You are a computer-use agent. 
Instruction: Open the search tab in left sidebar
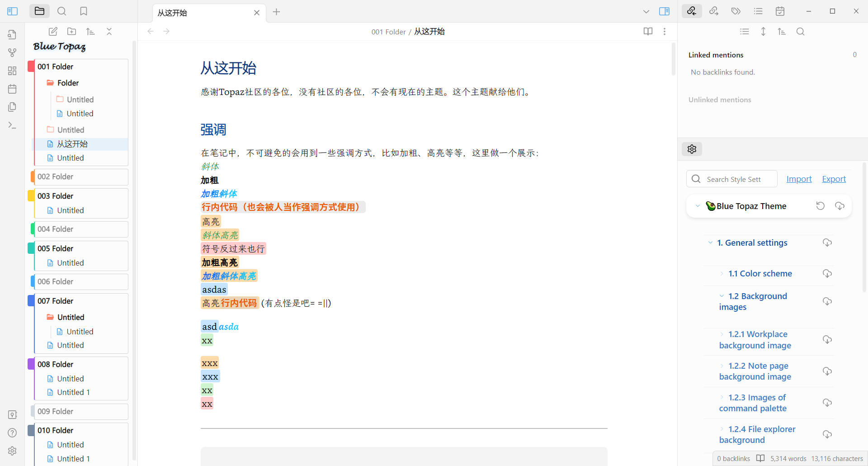(62, 11)
